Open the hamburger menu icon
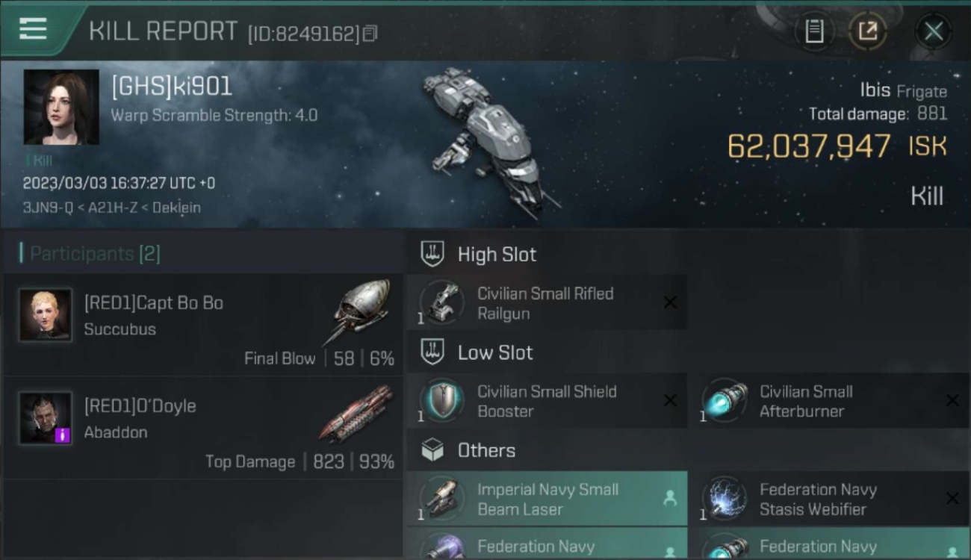 click(x=33, y=30)
